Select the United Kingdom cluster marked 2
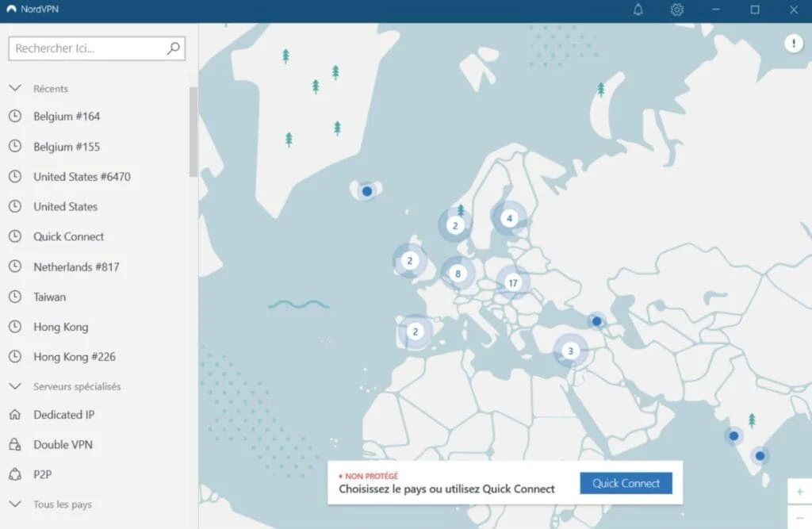 (410, 261)
